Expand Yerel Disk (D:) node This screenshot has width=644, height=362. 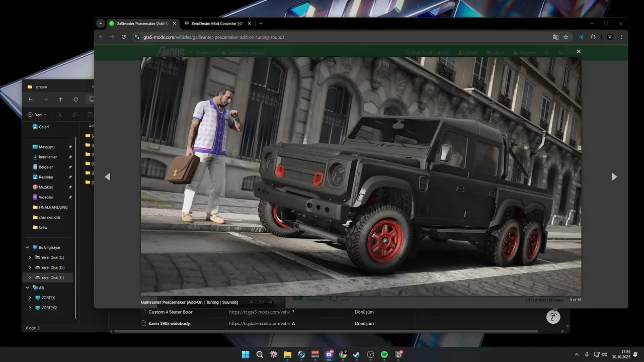tap(30, 267)
